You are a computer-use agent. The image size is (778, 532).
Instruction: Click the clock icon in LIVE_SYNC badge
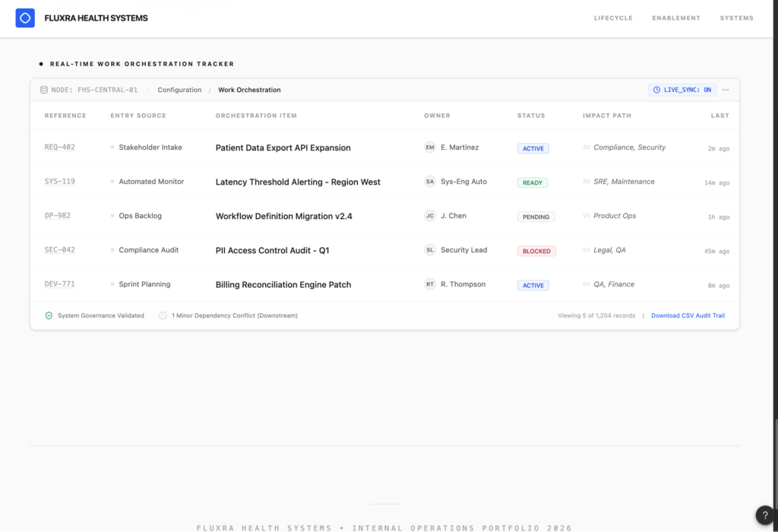tap(656, 90)
